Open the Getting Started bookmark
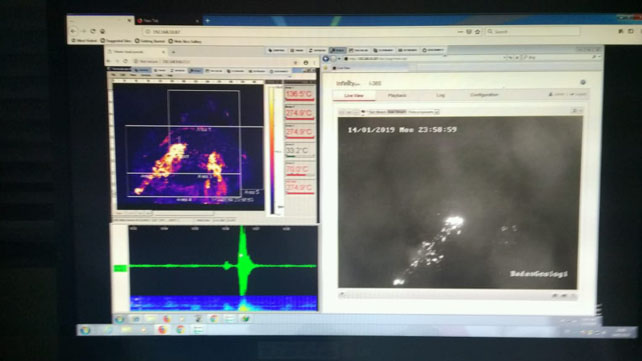This screenshot has width=642, height=361. [150, 41]
